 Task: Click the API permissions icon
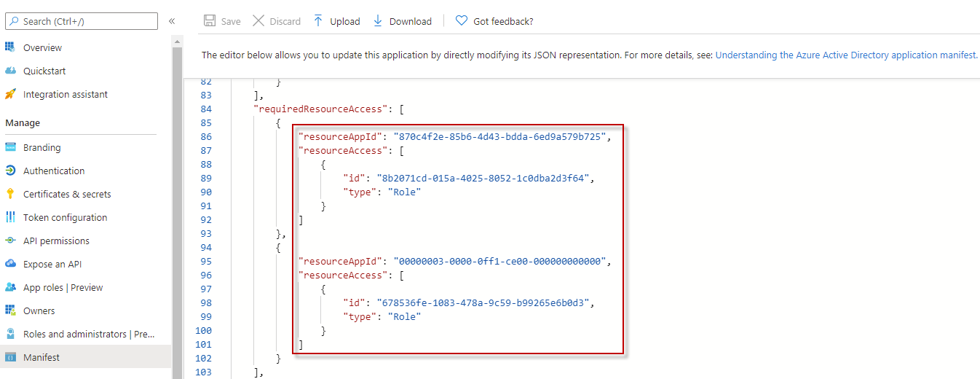[10, 241]
